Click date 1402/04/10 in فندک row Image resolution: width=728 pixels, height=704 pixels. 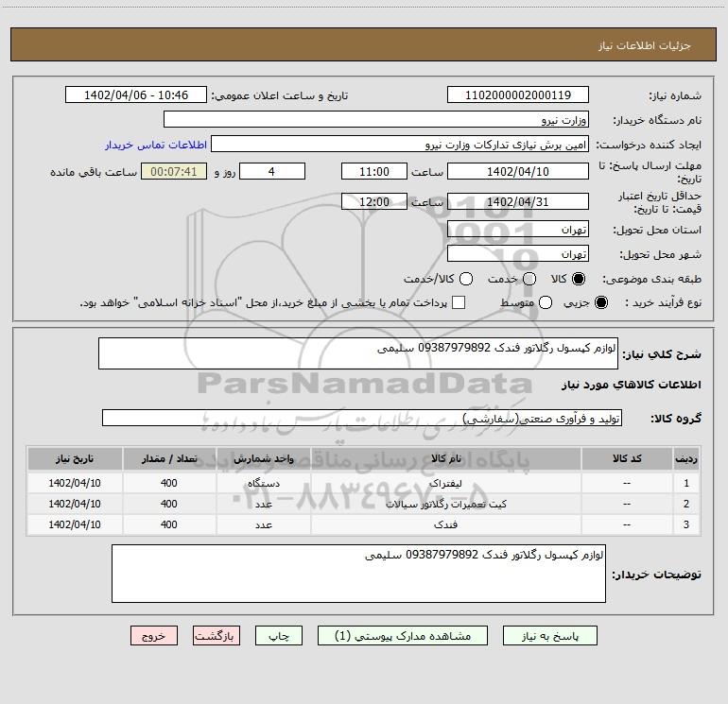pos(75,524)
